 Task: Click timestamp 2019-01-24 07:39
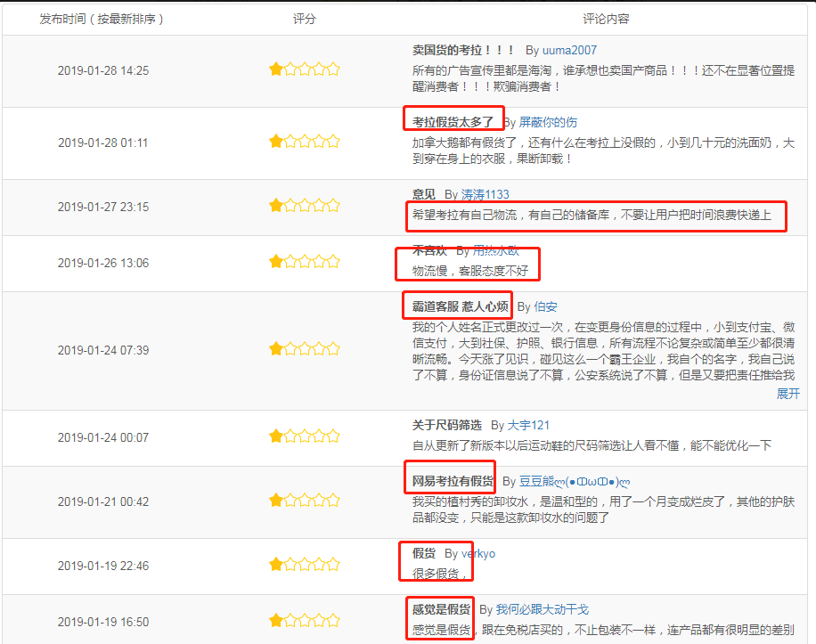[103, 351]
